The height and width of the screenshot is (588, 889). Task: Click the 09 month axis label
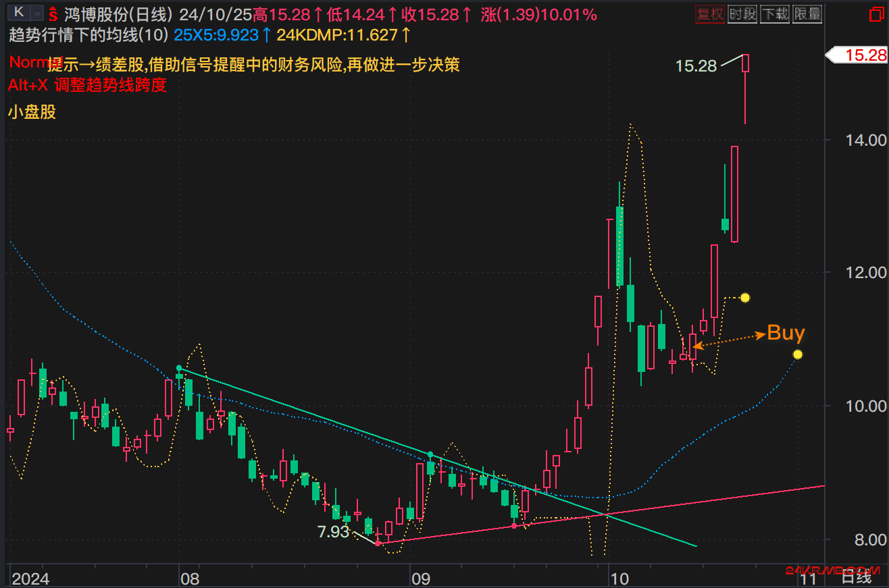422,579
